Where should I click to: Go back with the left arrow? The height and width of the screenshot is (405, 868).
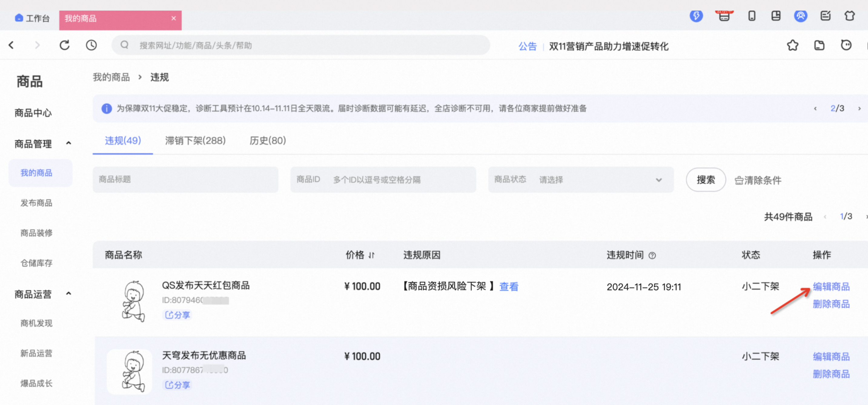pyautogui.click(x=12, y=45)
